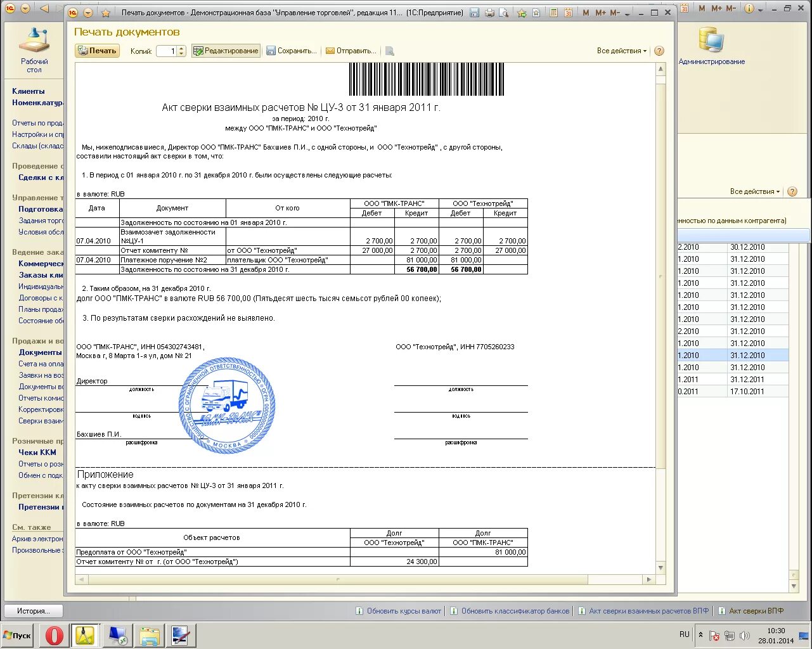
Task: Click main window info icon in title bar
Action: coord(749,8)
